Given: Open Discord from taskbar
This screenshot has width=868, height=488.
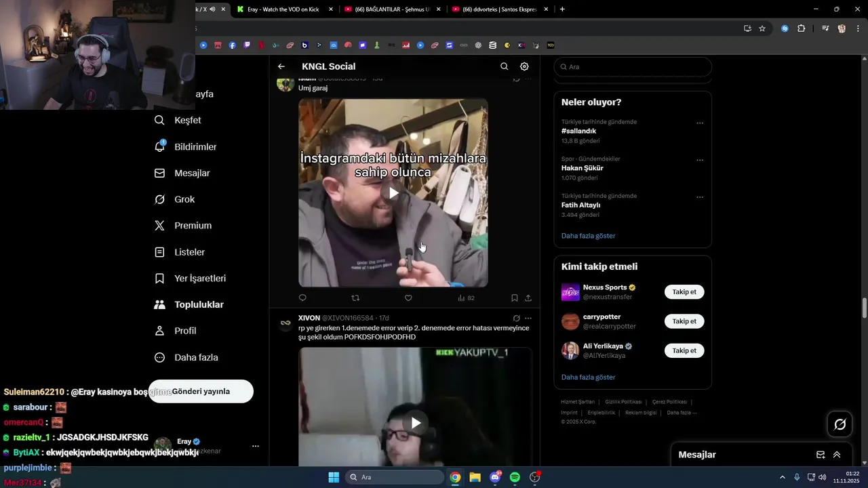Looking at the screenshot, I should [495, 477].
